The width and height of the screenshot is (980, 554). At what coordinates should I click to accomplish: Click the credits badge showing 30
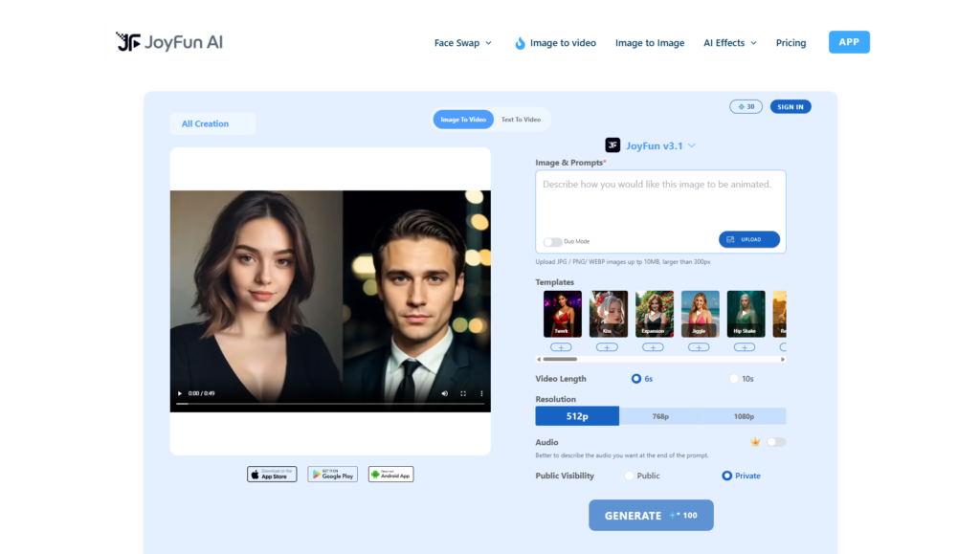coord(746,106)
